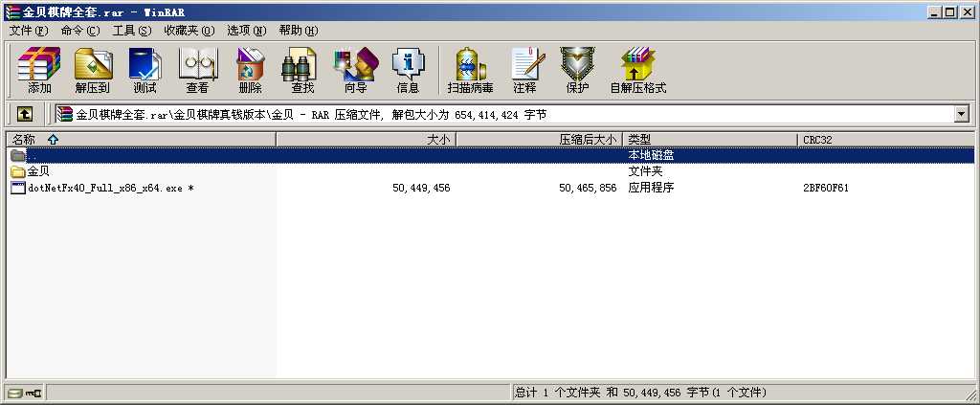Click the 文件夹 type cell
This screenshot has height=405, width=980.
pyautogui.click(x=645, y=171)
